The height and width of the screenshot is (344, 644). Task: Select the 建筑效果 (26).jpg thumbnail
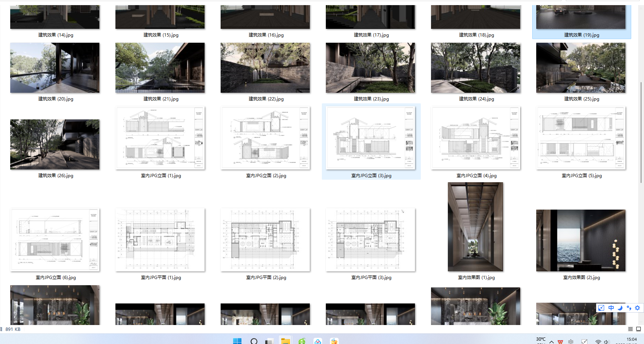[x=55, y=144]
